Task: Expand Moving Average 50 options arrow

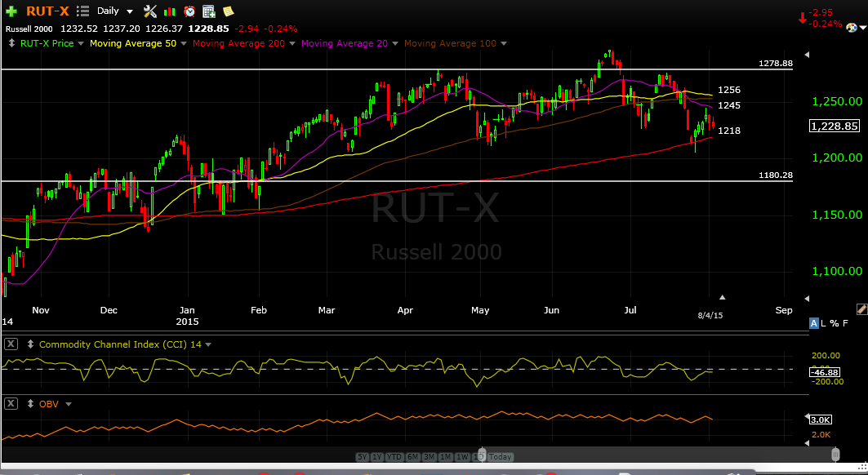Action: click(x=183, y=44)
